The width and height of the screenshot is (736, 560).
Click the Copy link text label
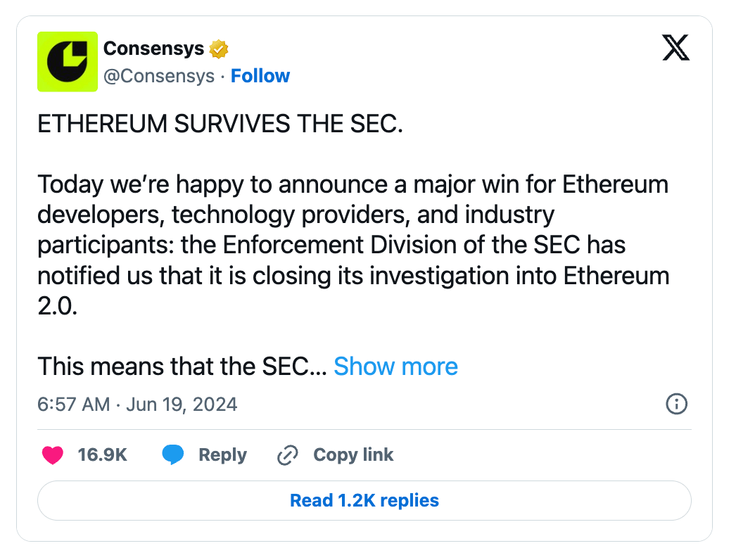(x=353, y=455)
